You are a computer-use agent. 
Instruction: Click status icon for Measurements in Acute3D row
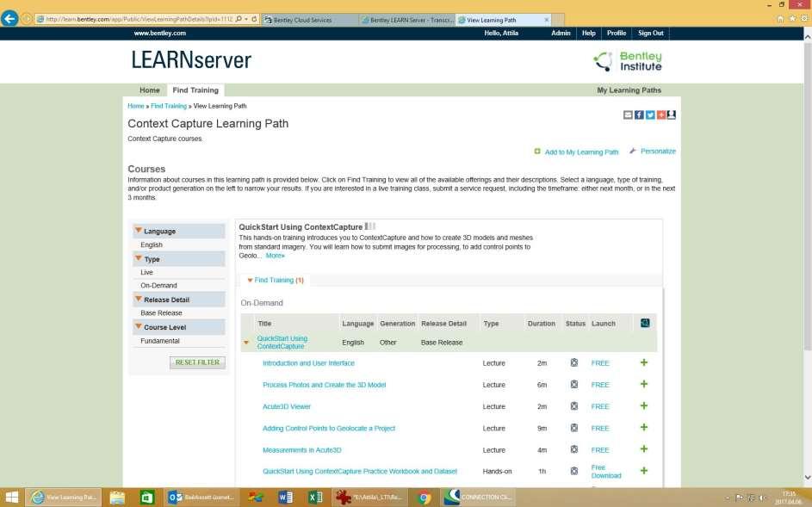(573, 450)
